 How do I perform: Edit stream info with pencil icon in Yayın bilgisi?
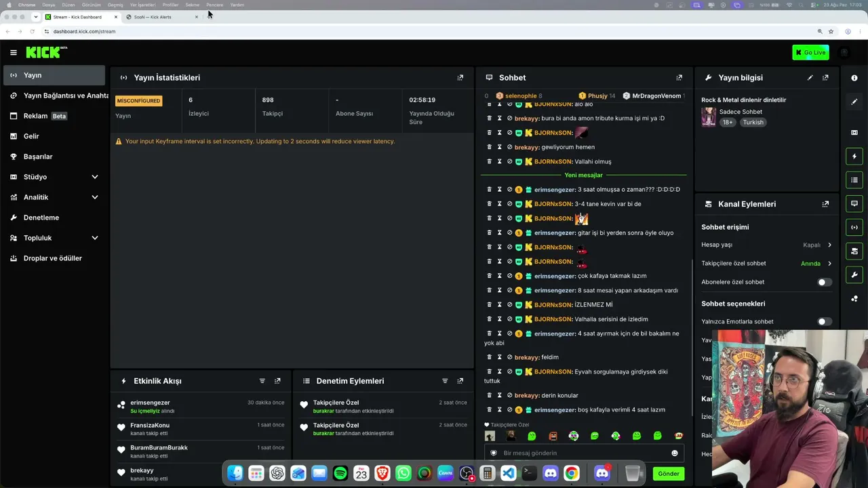pyautogui.click(x=810, y=77)
